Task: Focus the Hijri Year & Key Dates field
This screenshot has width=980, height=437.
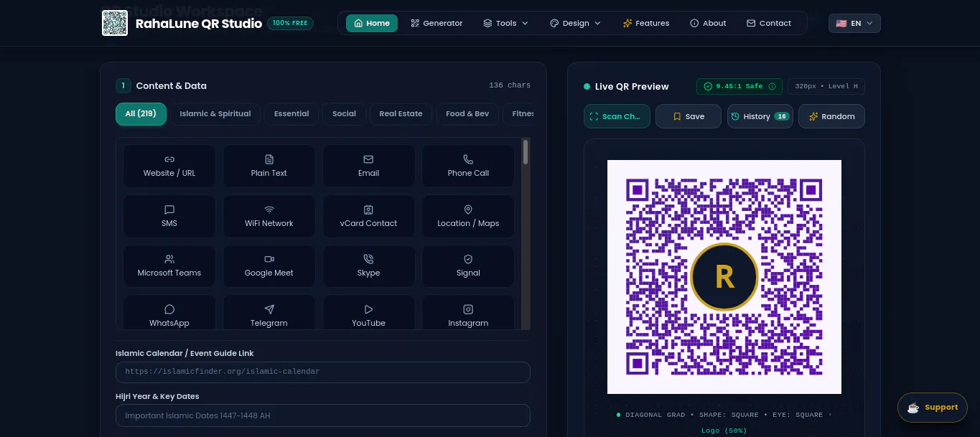Action: coord(323,415)
